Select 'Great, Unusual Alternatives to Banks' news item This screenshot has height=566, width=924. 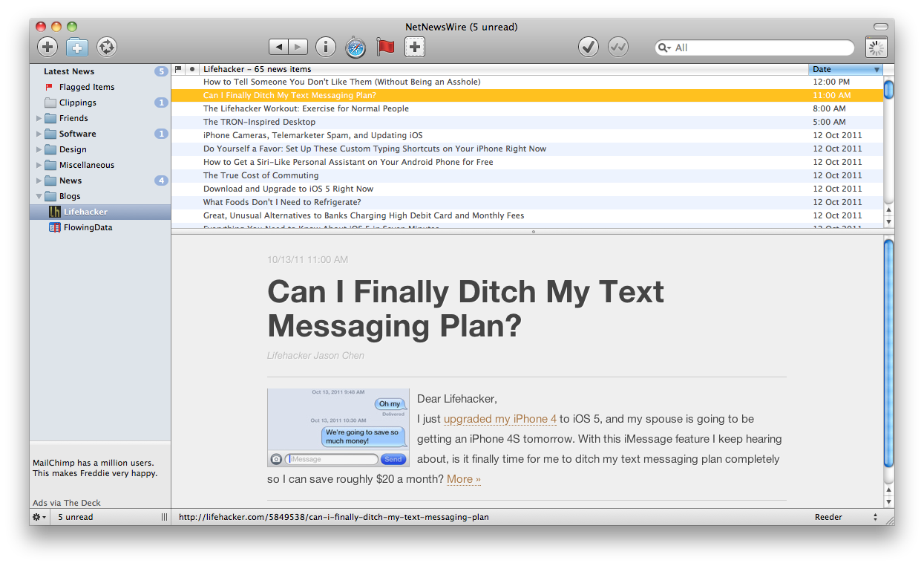(x=527, y=215)
